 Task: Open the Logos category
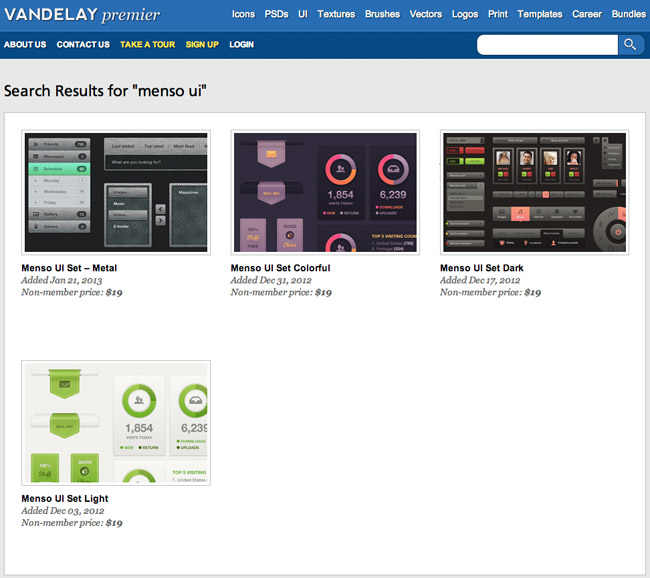(x=465, y=14)
